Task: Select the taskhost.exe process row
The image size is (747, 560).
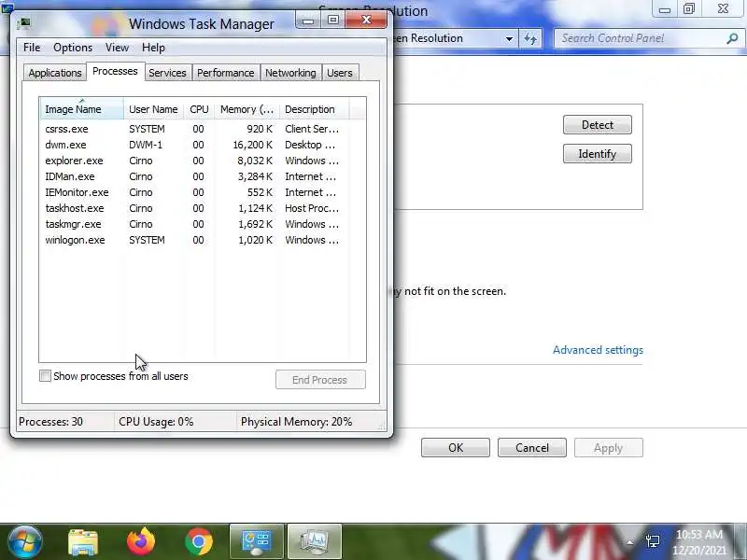Action: point(194,208)
